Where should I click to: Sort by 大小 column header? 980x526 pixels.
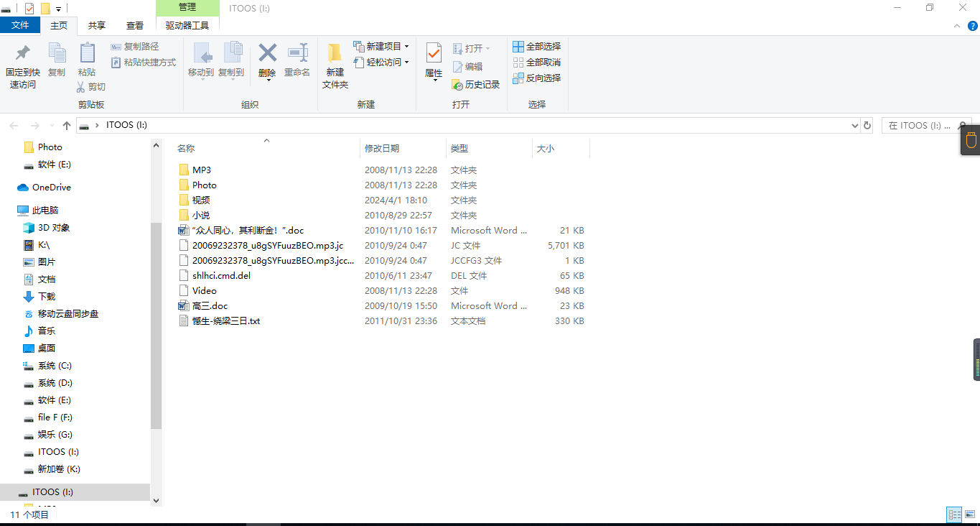[561, 148]
